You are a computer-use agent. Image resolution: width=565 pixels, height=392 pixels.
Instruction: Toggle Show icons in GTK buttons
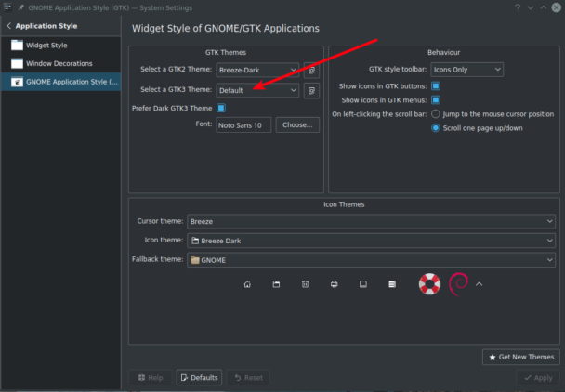(x=436, y=86)
